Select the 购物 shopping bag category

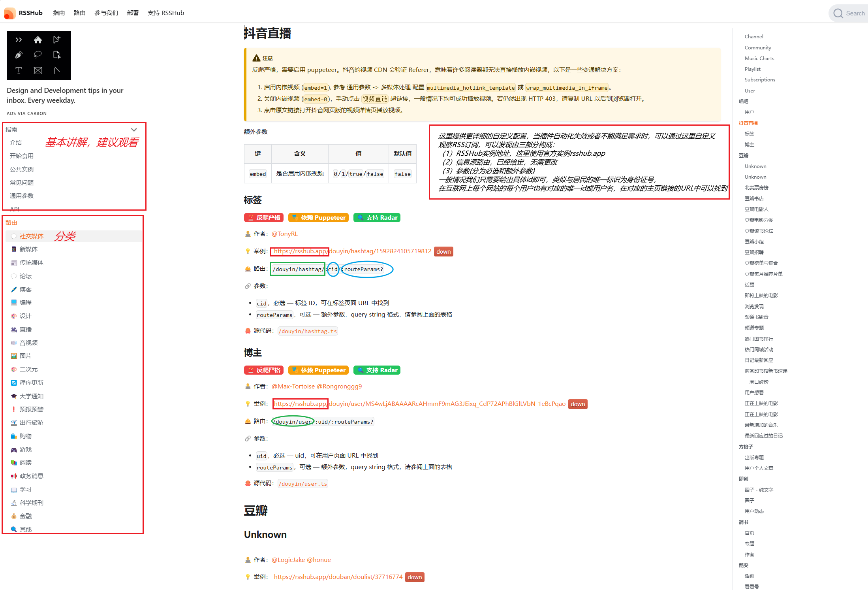coord(25,436)
